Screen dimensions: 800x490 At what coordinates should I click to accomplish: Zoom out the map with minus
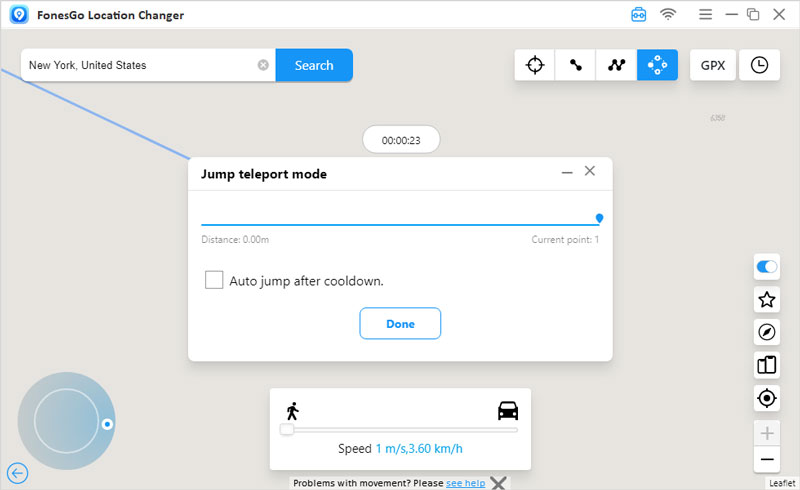767,459
